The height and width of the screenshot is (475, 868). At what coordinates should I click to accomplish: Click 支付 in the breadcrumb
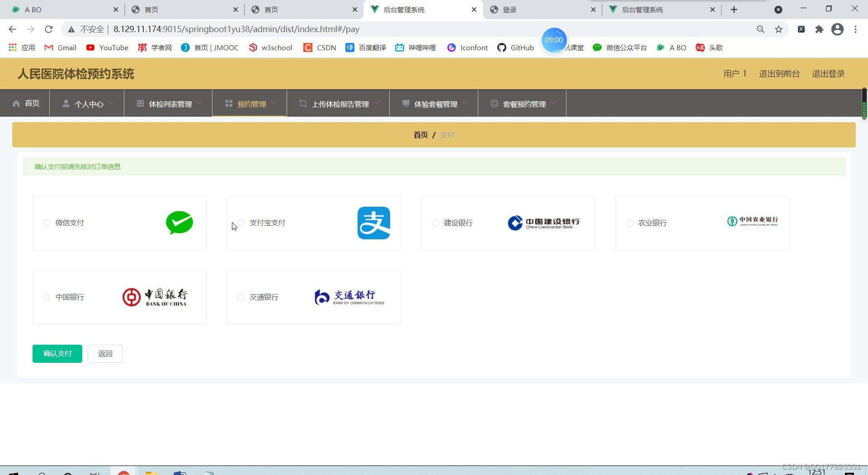(x=447, y=135)
